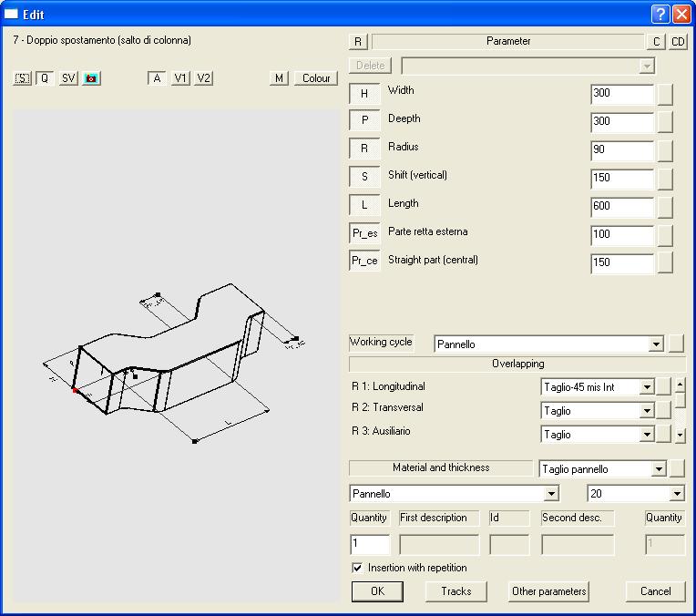
Task: Uncheck Insertion with repetition
Action: click(357, 568)
